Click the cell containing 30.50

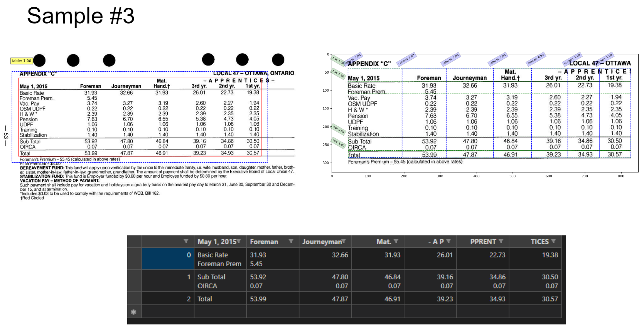click(535, 281)
